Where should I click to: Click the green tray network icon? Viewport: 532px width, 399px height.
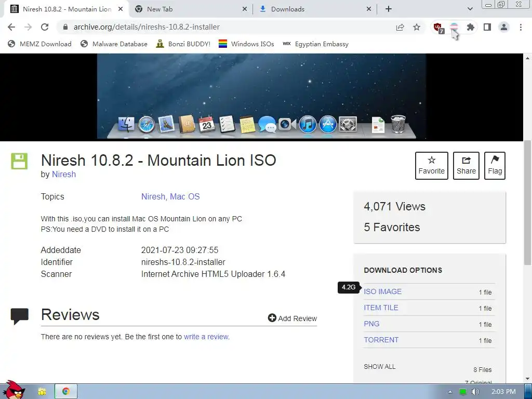pos(463,392)
